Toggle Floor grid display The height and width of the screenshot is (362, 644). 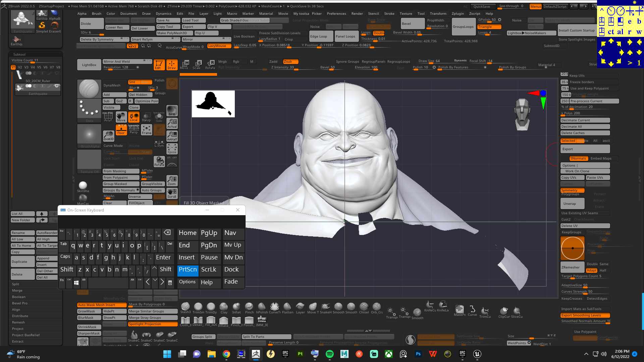tap(121, 129)
